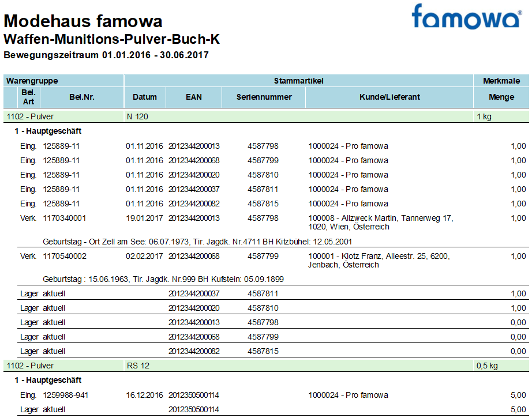Click the Kunde/Lieferant column header
532x418 pixels.
389,97
